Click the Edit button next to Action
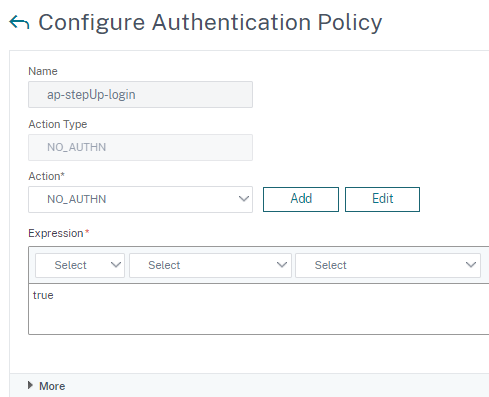 (382, 199)
